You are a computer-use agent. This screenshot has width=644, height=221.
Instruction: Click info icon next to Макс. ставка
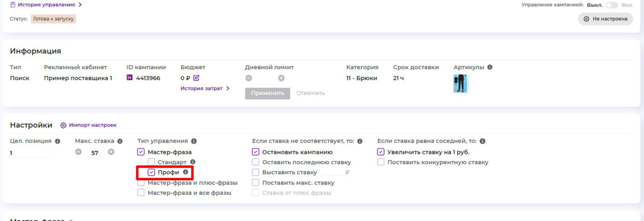[119, 141]
